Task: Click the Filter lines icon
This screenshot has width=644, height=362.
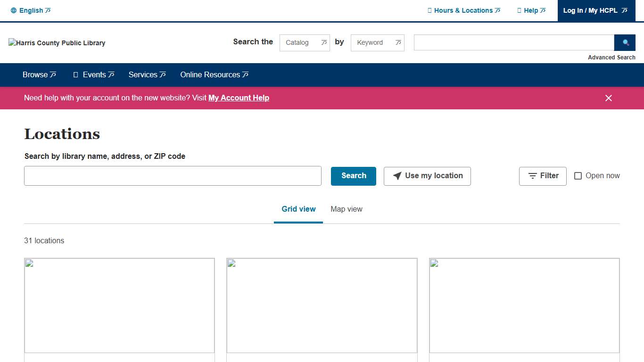Action: 533,176
